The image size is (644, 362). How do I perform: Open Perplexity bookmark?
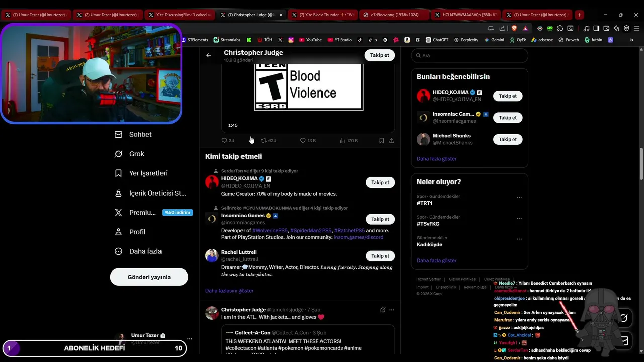[x=466, y=40]
